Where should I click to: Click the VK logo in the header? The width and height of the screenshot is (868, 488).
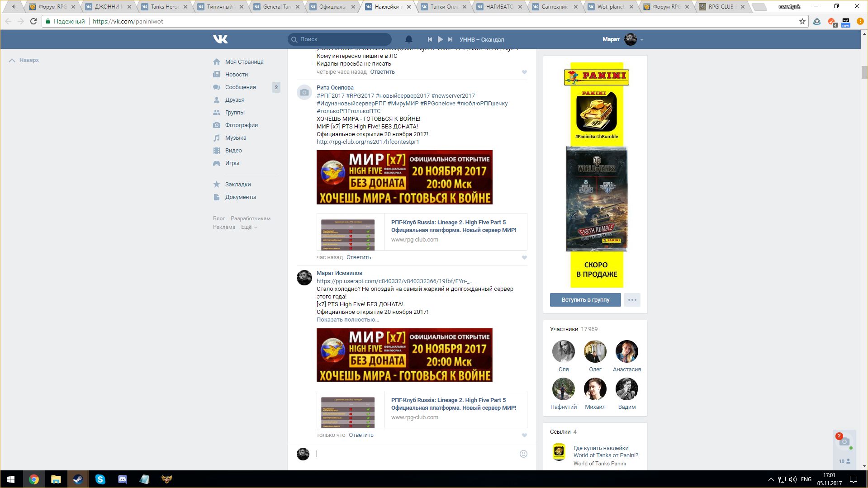(220, 39)
